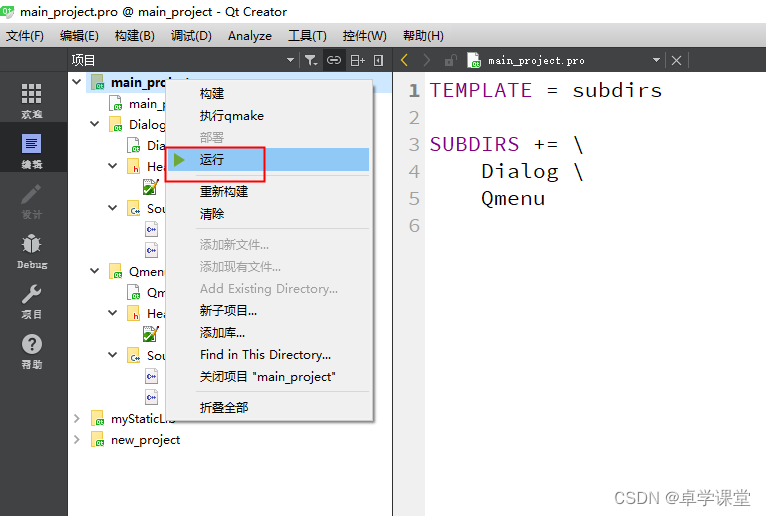This screenshot has height=516, width=766.
Task: Choose 清除 in context menu
Action: (269, 214)
